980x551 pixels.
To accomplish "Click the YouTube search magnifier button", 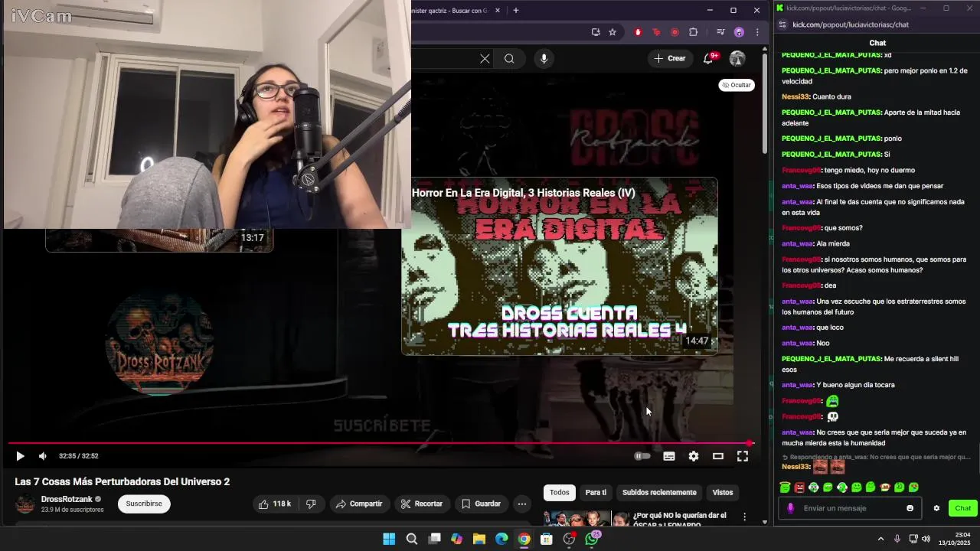I will 509,59.
